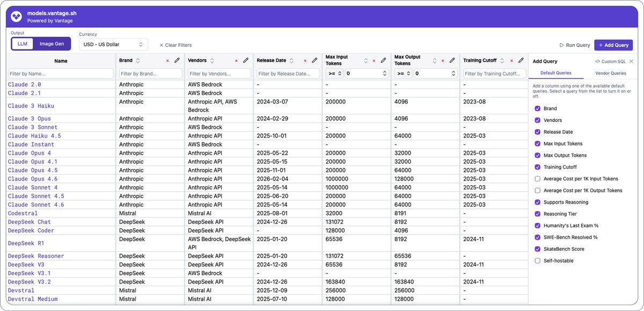Remove the Training Cutoff column
Viewport: 644px width, 311px height.
click(x=511, y=61)
